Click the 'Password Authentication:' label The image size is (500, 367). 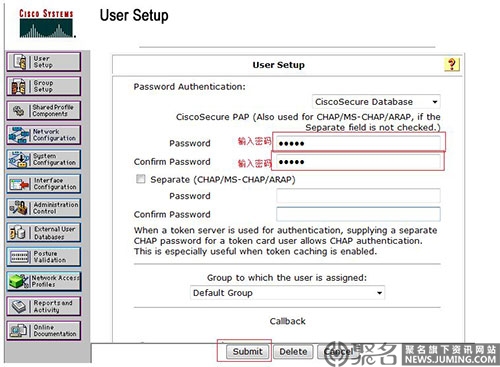tap(189, 87)
